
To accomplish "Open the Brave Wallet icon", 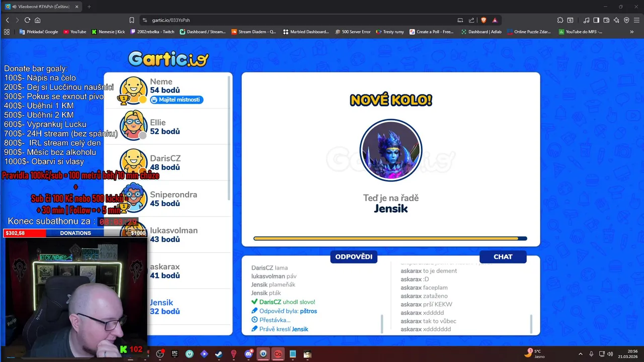I will [606, 20].
